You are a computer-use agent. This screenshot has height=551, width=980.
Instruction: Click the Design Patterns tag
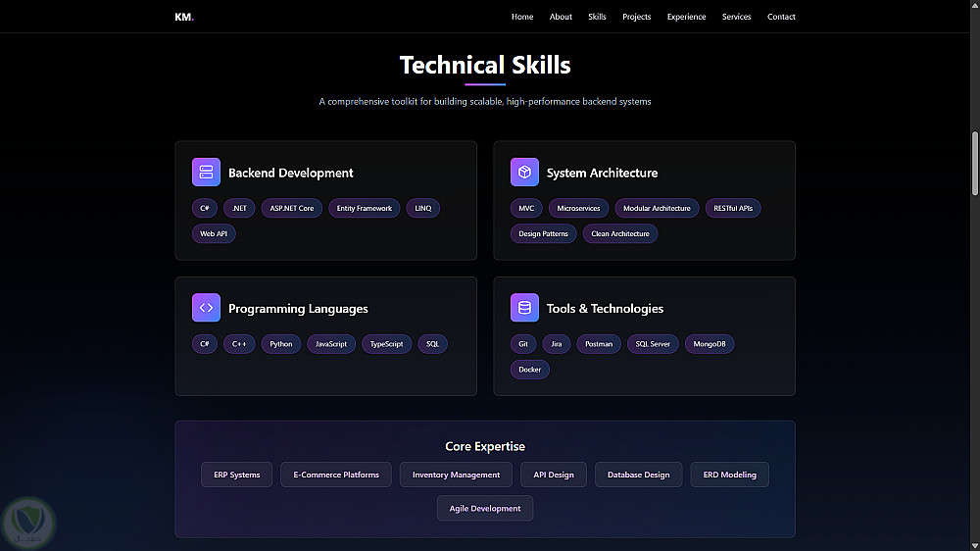pyautogui.click(x=543, y=234)
